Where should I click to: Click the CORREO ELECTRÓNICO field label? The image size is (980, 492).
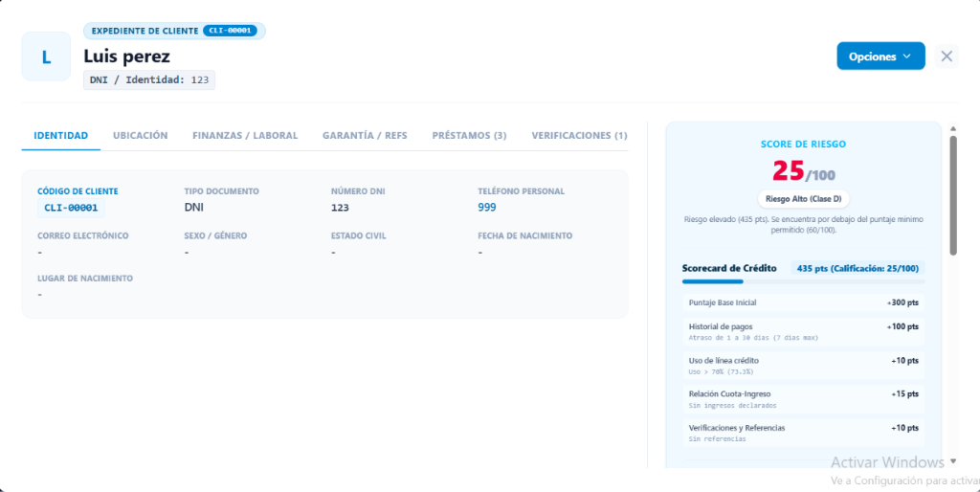click(83, 235)
